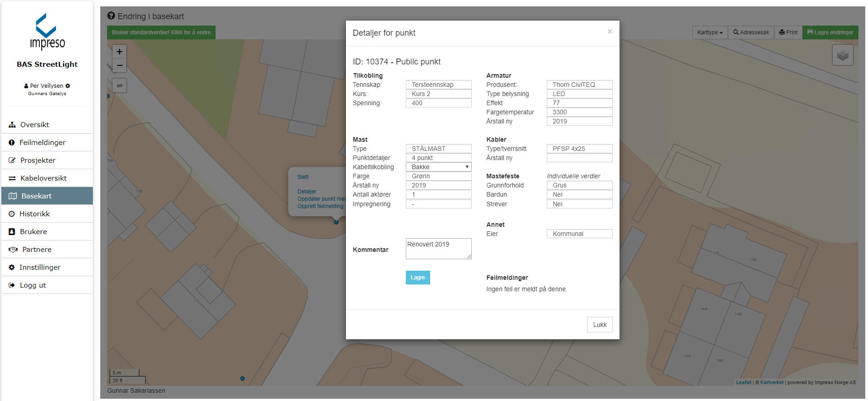Expand the Karttype dropdown
868x401 pixels.
pos(710,32)
